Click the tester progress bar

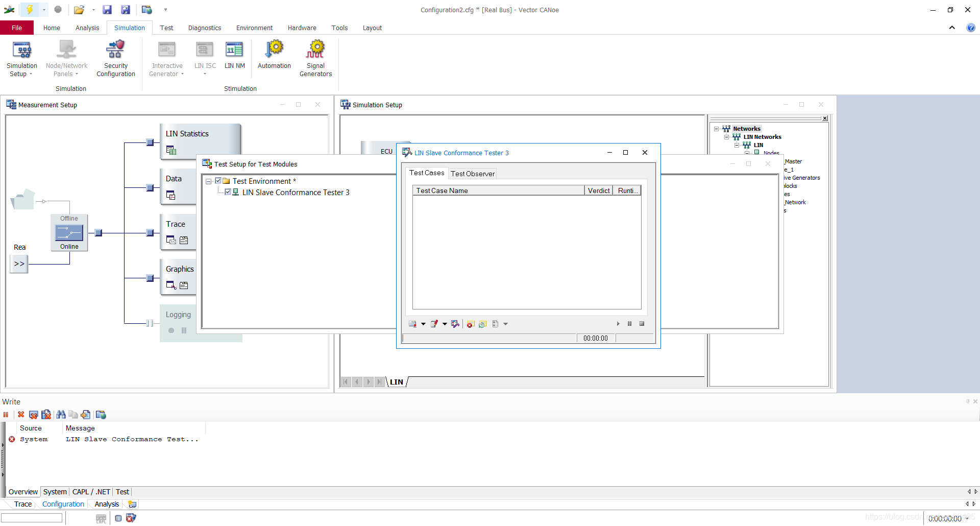click(x=489, y=338)
